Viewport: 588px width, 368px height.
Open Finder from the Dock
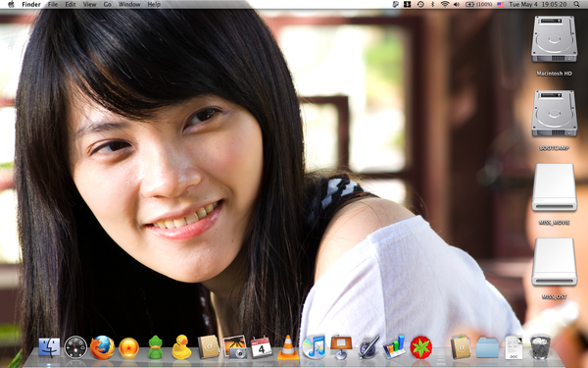pyautogui.click(x=49, y=346)
